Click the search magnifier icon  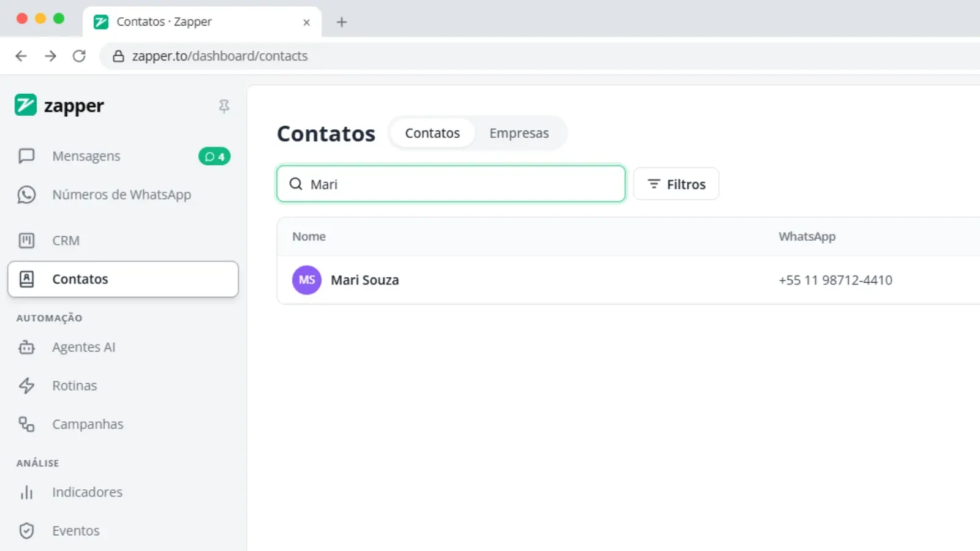tap(296, 184)
